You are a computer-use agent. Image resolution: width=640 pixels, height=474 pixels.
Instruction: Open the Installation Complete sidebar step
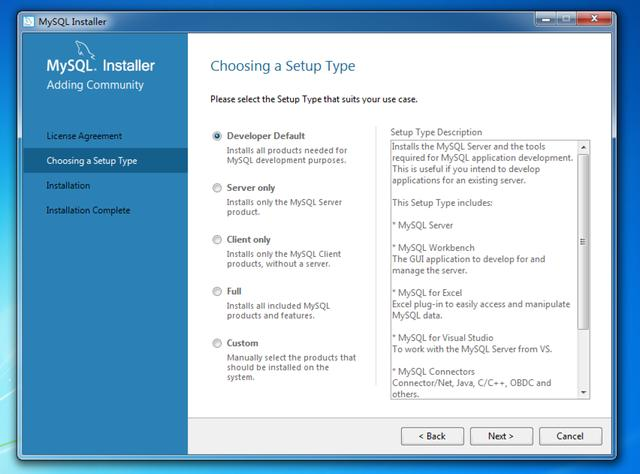(x=88, y=211)
